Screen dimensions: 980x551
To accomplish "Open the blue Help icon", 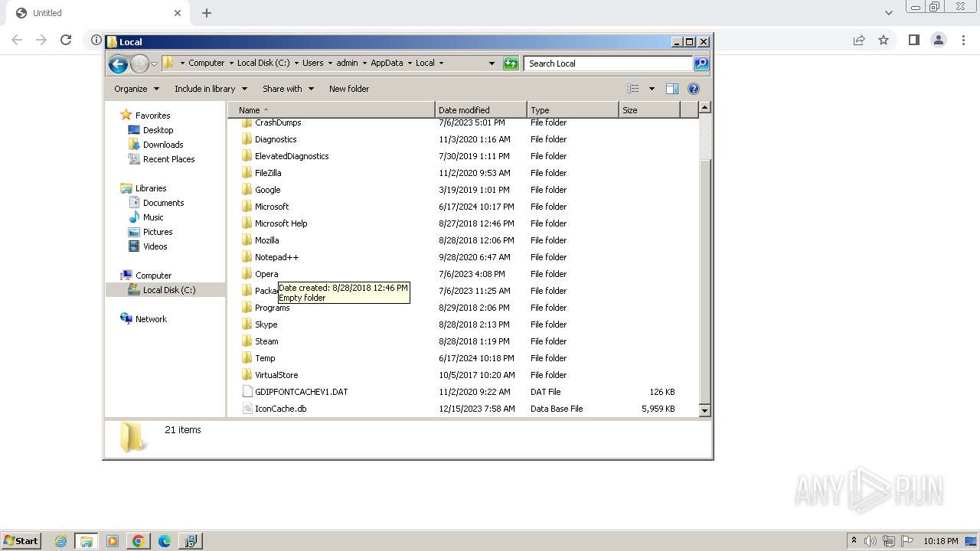I will tap(694, 89).
